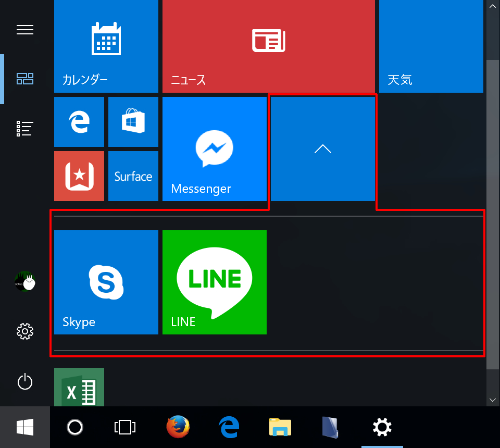500x448 pixels.
Task: Switch to All apps list view
Action: [25, 129]
